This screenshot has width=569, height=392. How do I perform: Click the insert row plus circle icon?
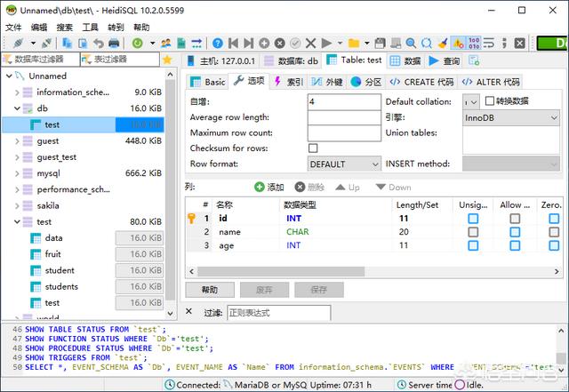(264, 44)
